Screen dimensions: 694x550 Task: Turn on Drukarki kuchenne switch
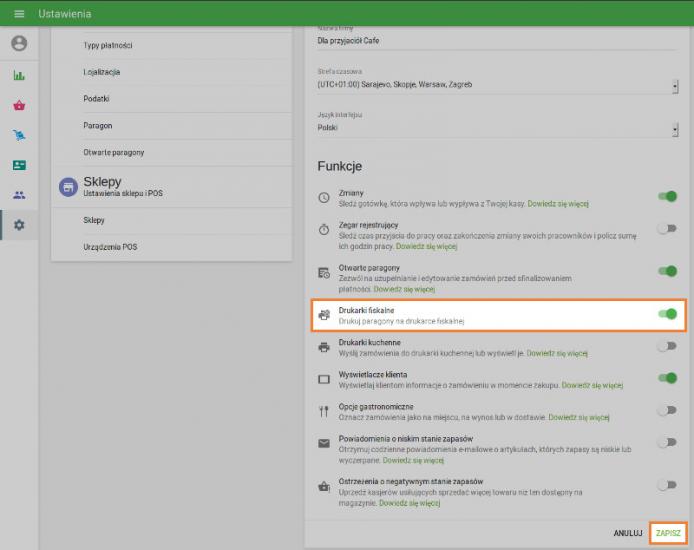tap(666, 346)
